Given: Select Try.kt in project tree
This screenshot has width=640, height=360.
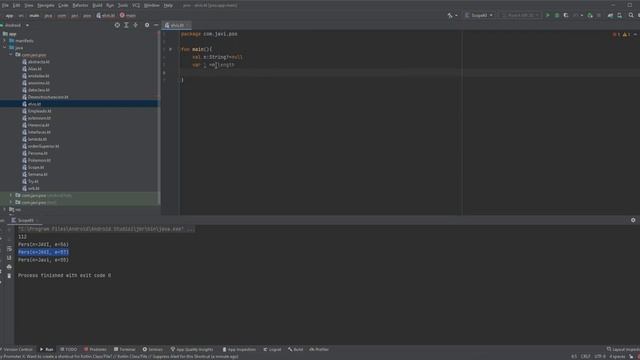Looking at the screenshot, I should click(x=33, y=182).
